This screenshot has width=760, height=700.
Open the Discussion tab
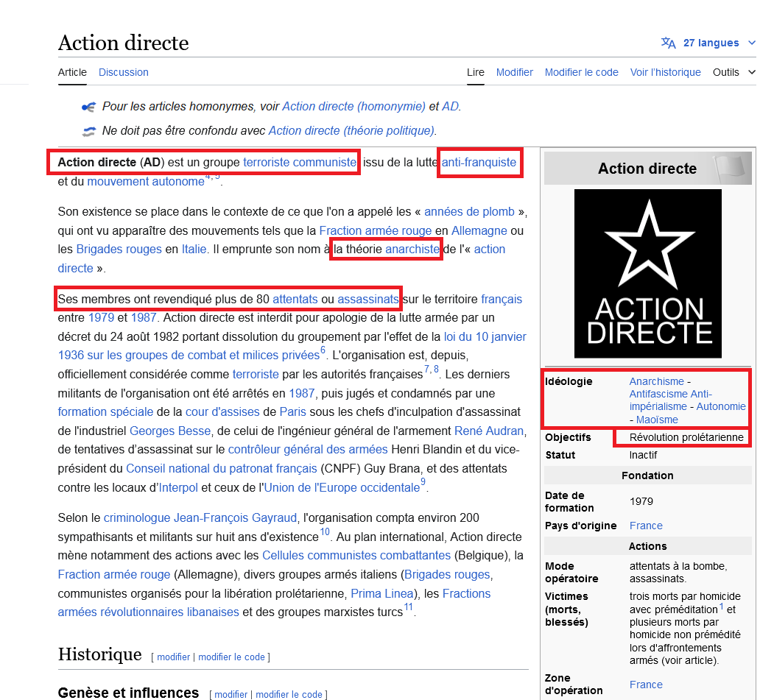pos(124,72)
